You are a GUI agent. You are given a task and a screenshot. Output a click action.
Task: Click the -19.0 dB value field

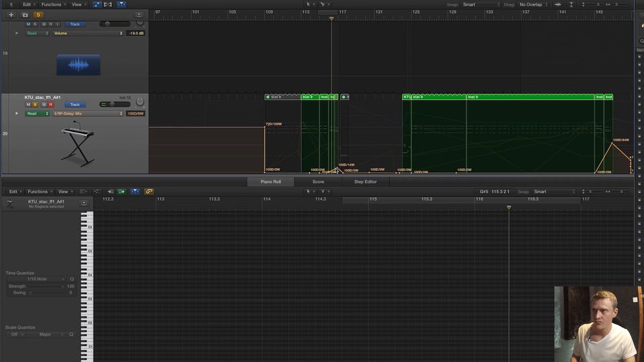click(136, 34)
